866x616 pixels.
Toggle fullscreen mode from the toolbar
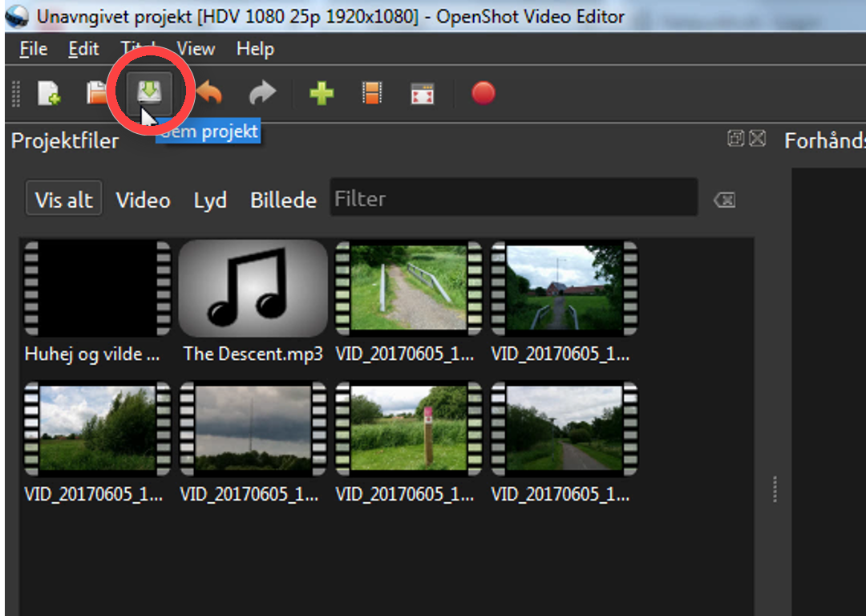(423, 93)
